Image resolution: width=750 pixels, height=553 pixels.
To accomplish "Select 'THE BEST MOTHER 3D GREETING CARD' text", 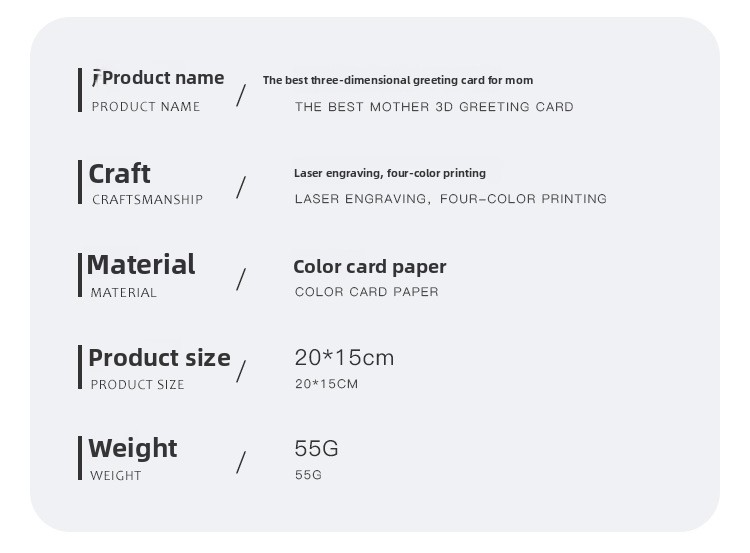I will pos(434,107).
